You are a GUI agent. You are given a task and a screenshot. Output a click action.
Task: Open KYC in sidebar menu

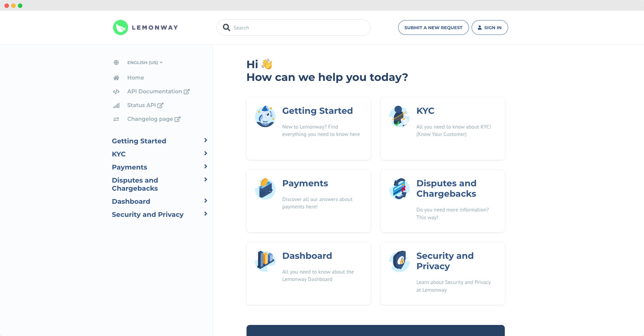pyautogui.click(x=119, y=154)
